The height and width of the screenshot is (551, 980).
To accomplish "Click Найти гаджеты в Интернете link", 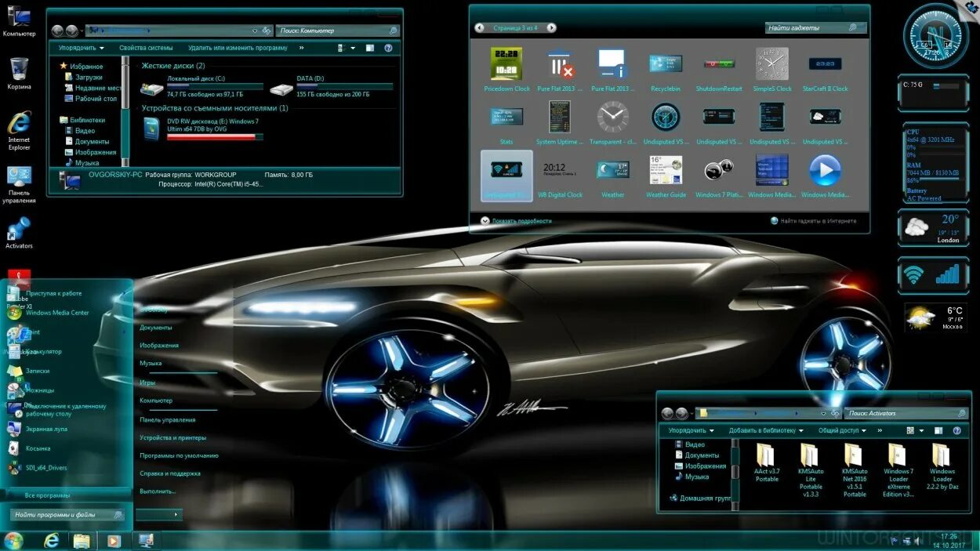I will click(813, 221).
